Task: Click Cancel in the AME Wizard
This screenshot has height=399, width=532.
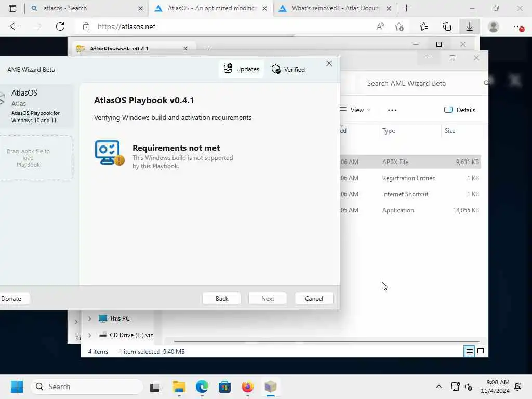Action: click(x=314, y=299)
